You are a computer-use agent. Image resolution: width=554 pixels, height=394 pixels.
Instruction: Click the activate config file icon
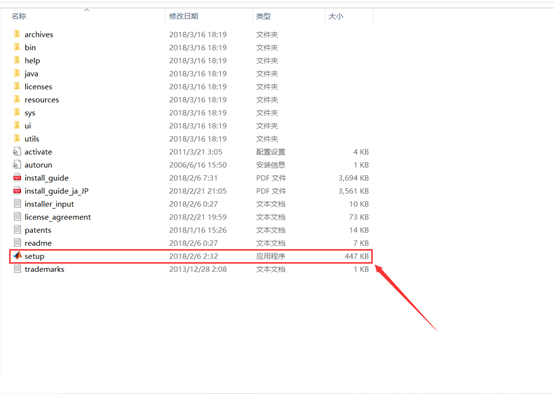pyautogui.click(x=17, y=152)
